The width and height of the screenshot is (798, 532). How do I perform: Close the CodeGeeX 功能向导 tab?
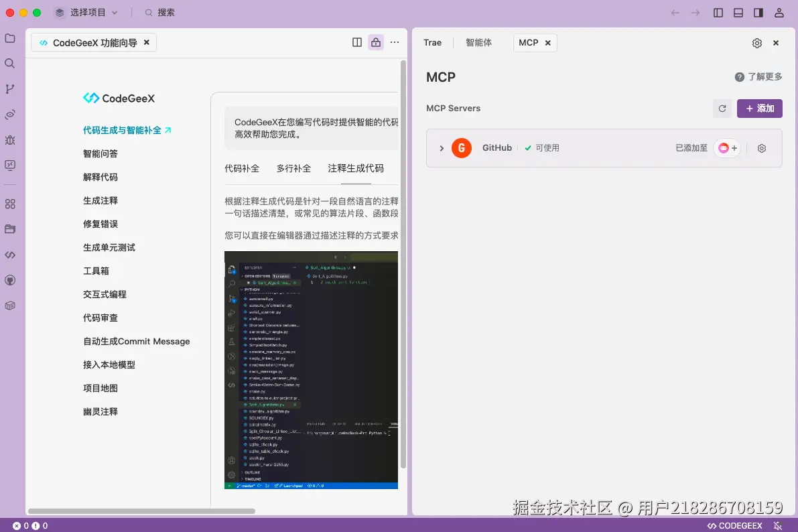click(x=147, y=42)
